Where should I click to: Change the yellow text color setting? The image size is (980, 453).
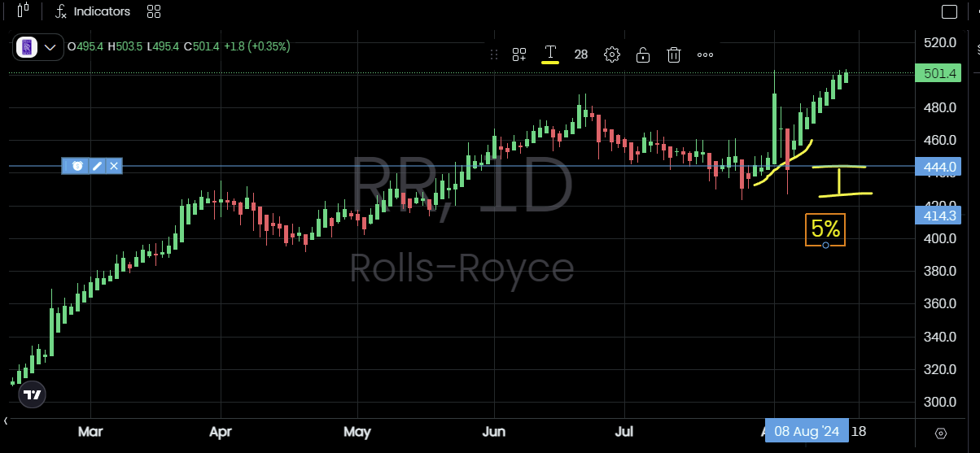(550, 54)
